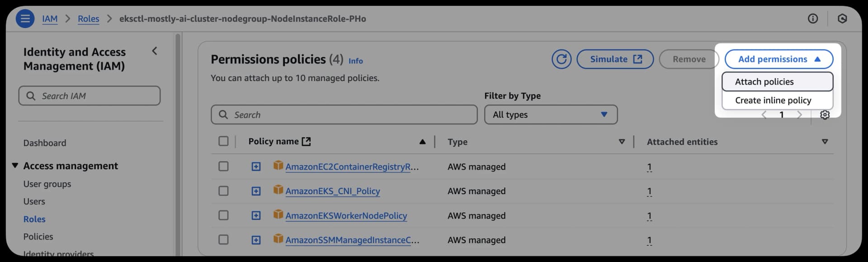Open the AmazonEKSWorkerNodePolicy link
Viewport: 868px width, 262px height.
point(346,215)
